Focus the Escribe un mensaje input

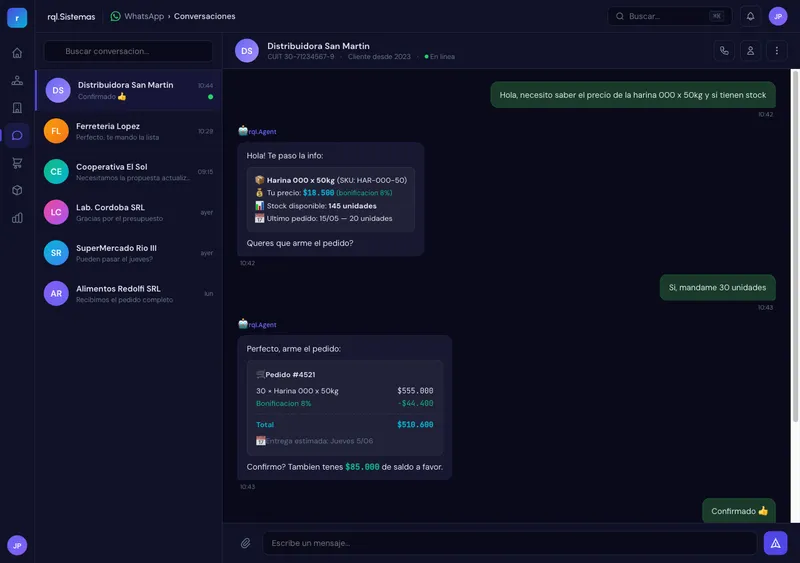point(509,543)
